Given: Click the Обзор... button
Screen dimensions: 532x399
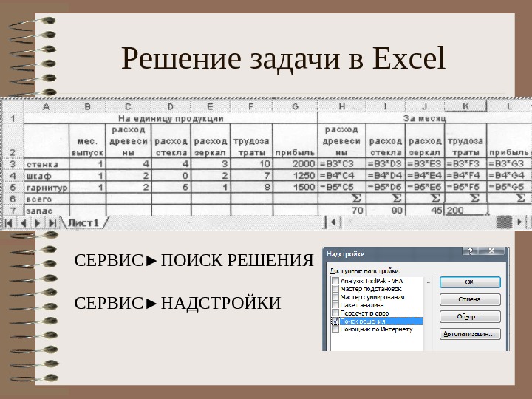Looking at the screenshot, I should pyautogui.click(x=470, y=316).
